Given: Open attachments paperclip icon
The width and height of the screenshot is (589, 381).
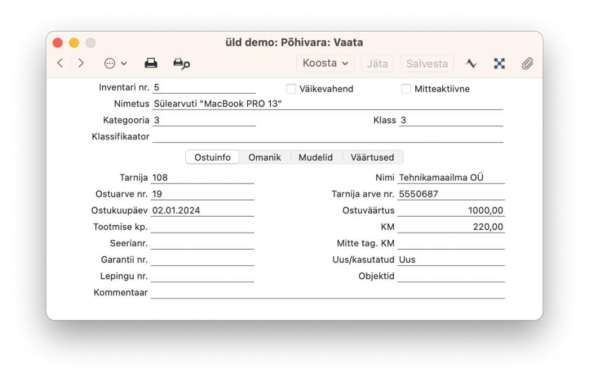Looking at the screenshot, I should 527,64.
